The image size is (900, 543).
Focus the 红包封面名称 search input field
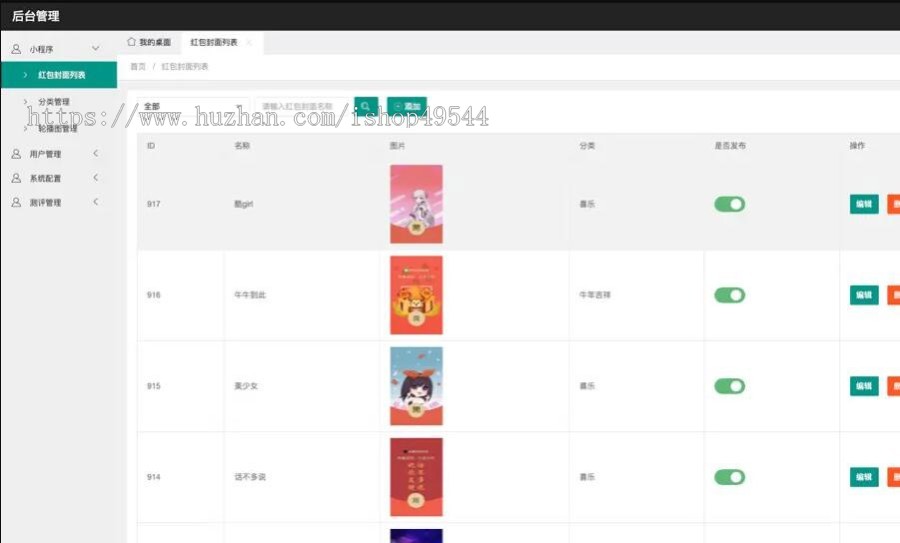click(x=301, y=106)
